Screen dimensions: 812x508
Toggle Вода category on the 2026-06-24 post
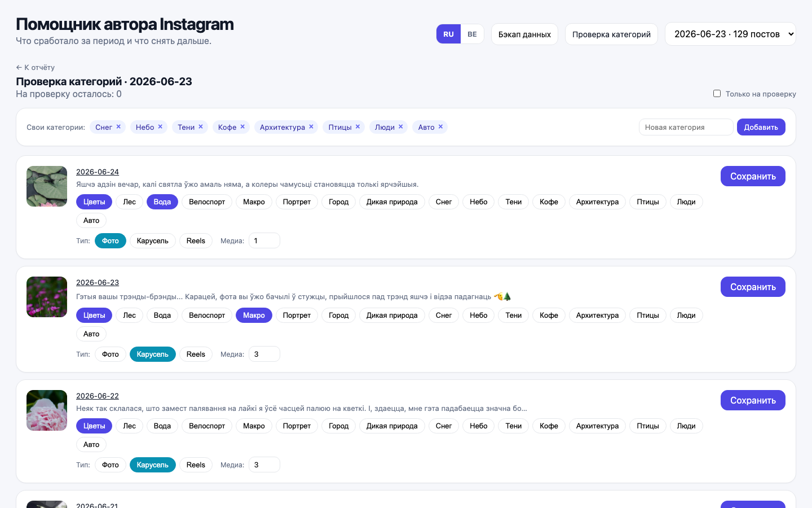(162, 202)
